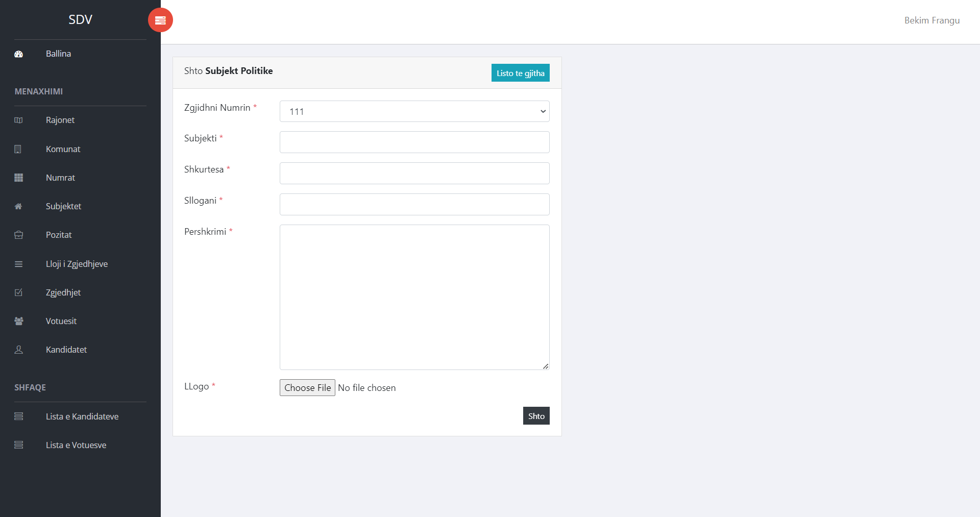Click the grid icon beside Numrat
The height and width of the screenshot is (517, 980).
pos(18,178)
